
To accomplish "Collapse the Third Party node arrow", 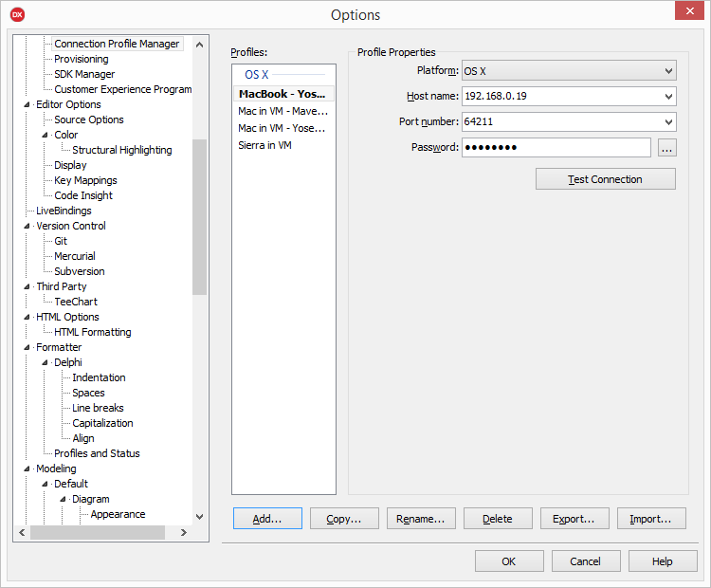I will [27, 286].
